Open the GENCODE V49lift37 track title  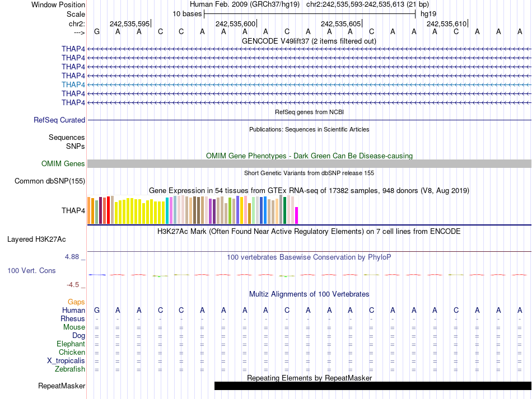tap(309, 41)
